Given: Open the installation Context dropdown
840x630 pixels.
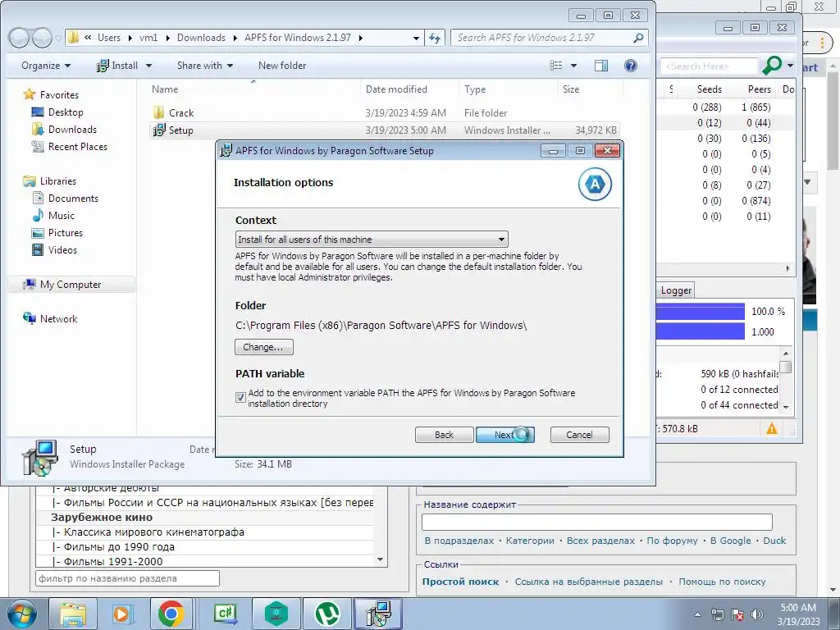Looking at the screenshot, I should [x=372, y=239].
